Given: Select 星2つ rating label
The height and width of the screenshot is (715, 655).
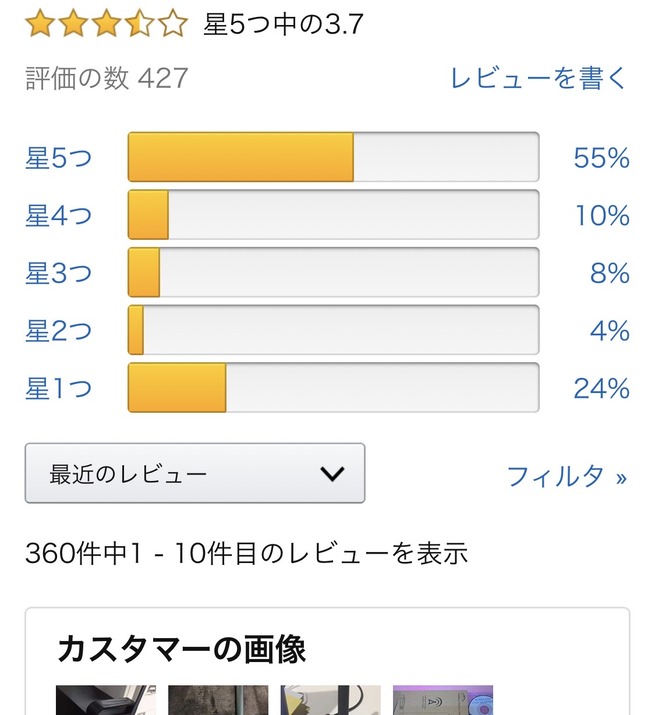Looking at the screenshot, I should (58, 330).
